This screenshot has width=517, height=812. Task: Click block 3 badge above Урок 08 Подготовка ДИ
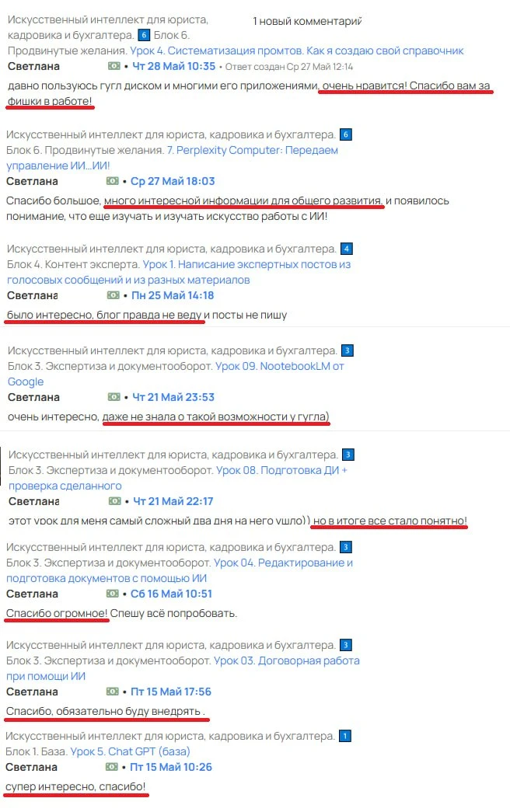(348, 455)
